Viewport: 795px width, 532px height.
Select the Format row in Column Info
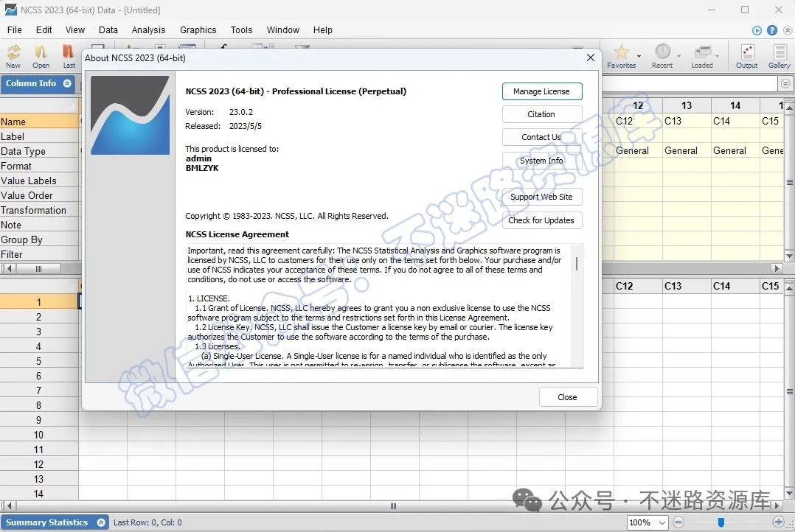tap(40, 166)
